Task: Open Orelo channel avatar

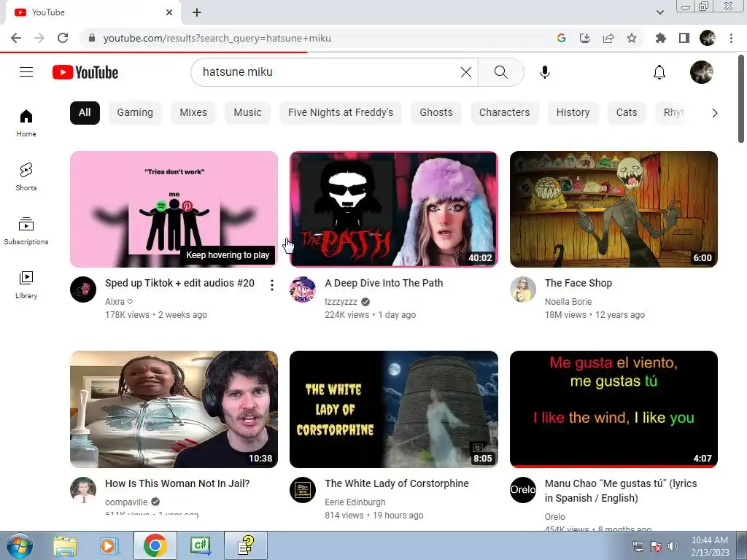Action: click(x=523, y=490)
